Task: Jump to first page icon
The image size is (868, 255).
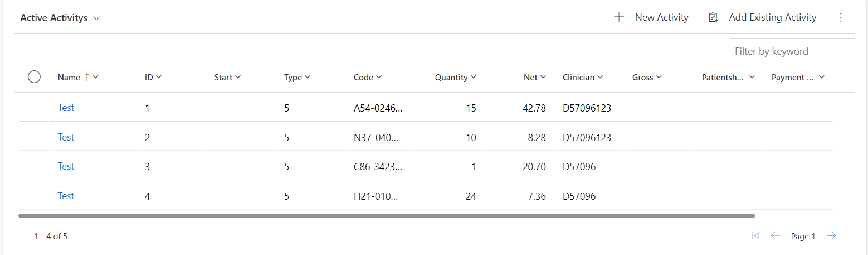Action: (755, 236)
